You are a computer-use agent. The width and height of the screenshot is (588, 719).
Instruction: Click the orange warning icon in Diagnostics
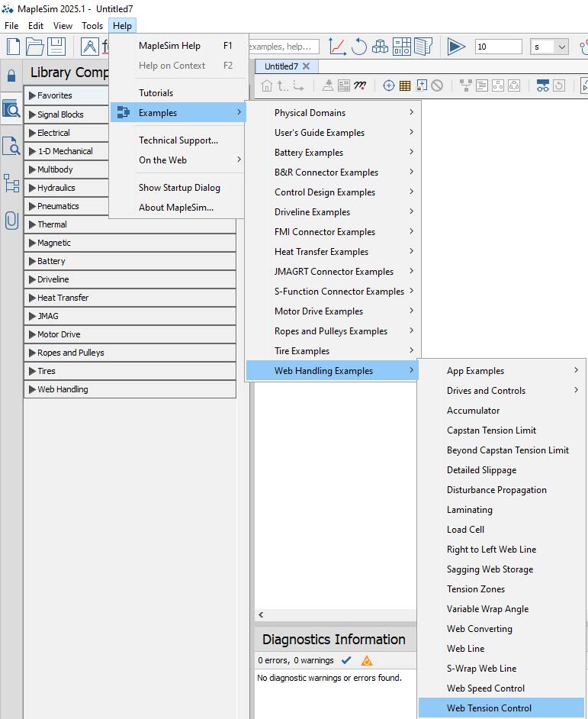pyautogui.click(x=367, y=660)
